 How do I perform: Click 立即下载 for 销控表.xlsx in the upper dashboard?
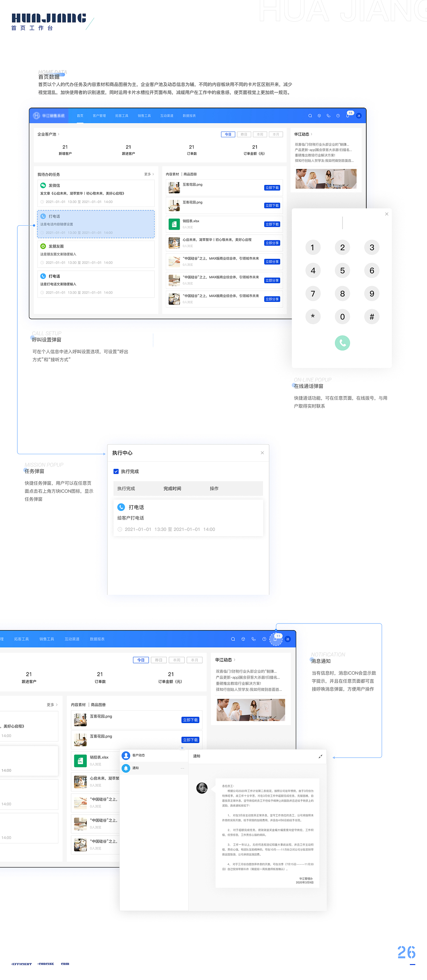click(x=272, y=225)
